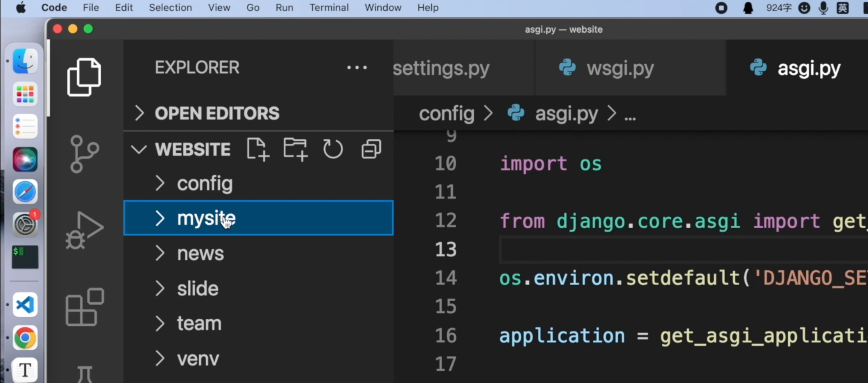This screenshot has height=383, width=868.
Task: Open Siri from the dock
Action: tap(25, 159)
